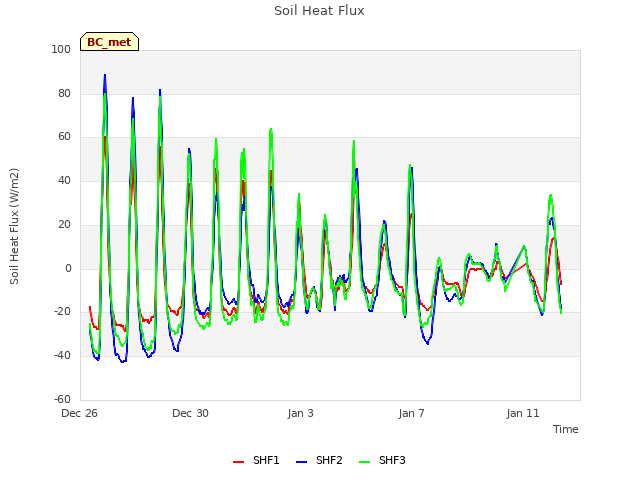This screenshot has width=640, height=480.
Task: Click the 80 y-axis tick label
Action: tap(64, 93)
